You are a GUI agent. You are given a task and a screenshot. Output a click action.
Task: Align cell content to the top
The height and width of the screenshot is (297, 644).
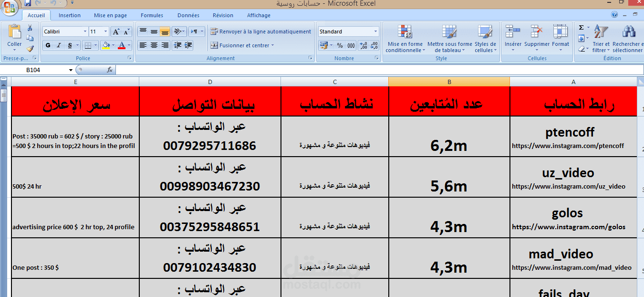143,32
